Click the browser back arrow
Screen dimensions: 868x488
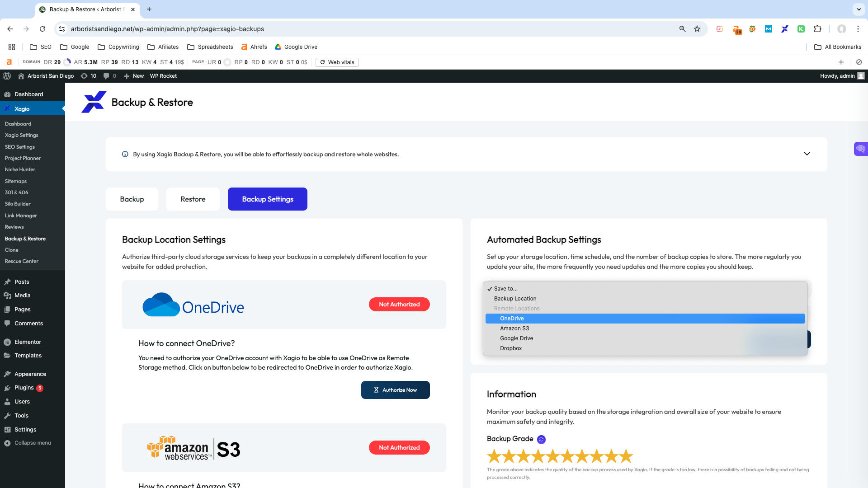[10, 29]
